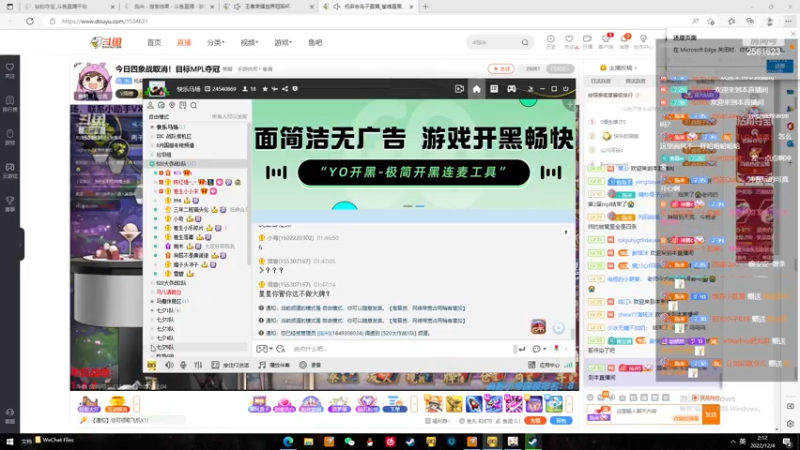Click the yellow avatar icon at toolbar bottom-left
Viewport: 800px width, 450px height.
point(152,365)
